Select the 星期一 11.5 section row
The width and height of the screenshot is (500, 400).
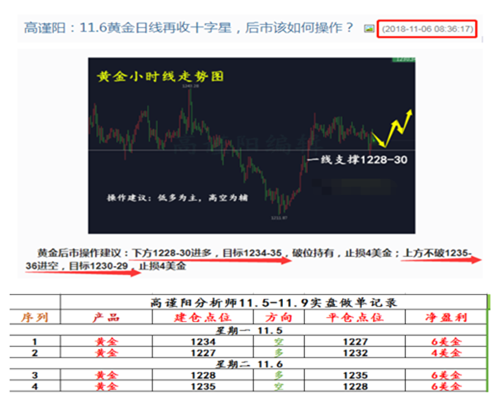click(x=248, y=330)
